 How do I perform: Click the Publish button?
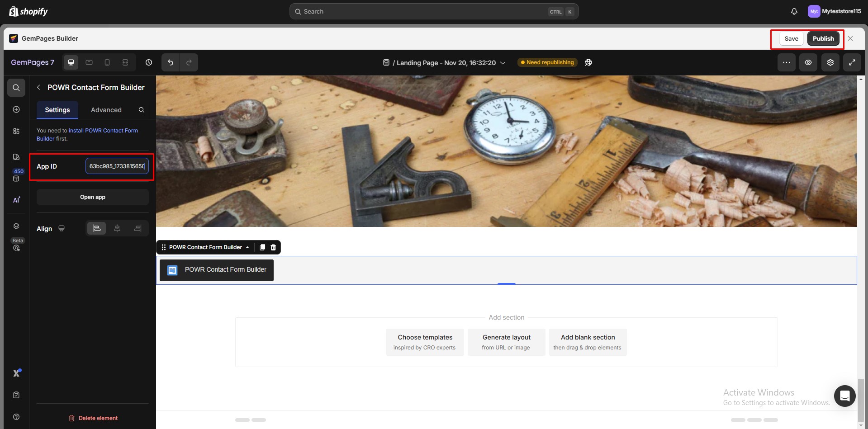823,38
